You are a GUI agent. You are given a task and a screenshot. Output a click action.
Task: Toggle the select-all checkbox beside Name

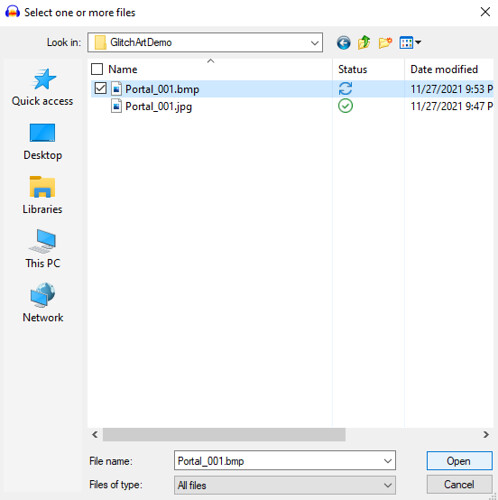pos(97,69)
